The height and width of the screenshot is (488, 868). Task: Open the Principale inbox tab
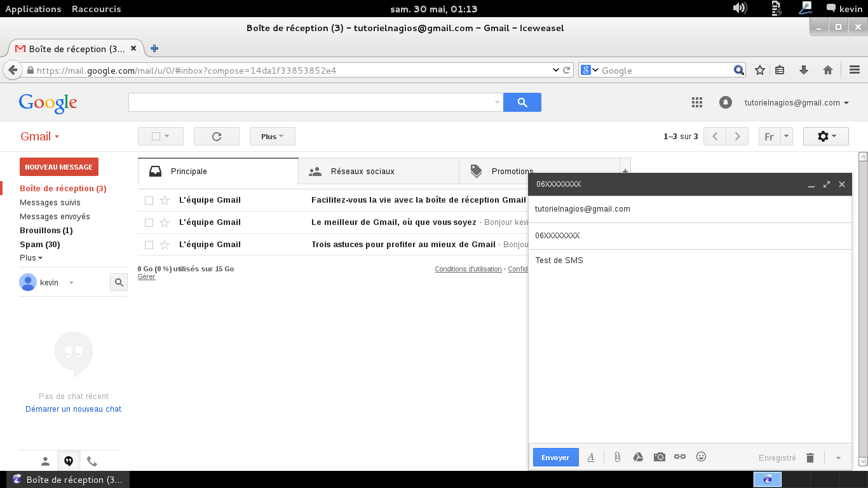coord(218,172)
